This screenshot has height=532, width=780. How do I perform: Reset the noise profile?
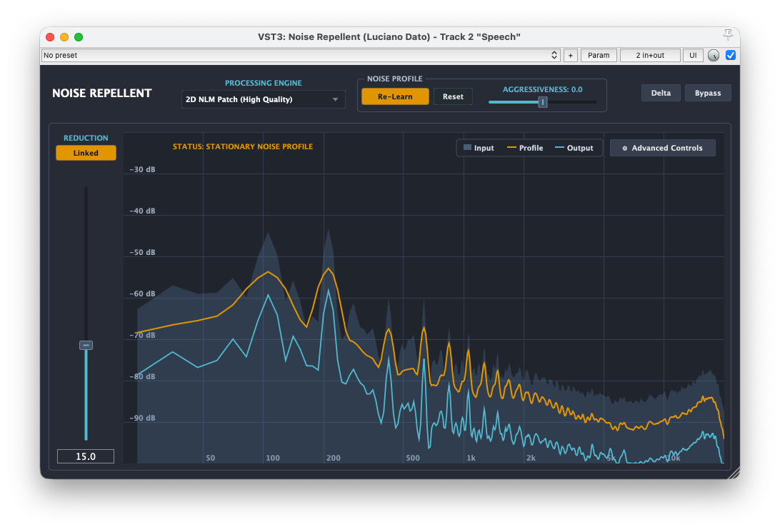coord(453,96)
